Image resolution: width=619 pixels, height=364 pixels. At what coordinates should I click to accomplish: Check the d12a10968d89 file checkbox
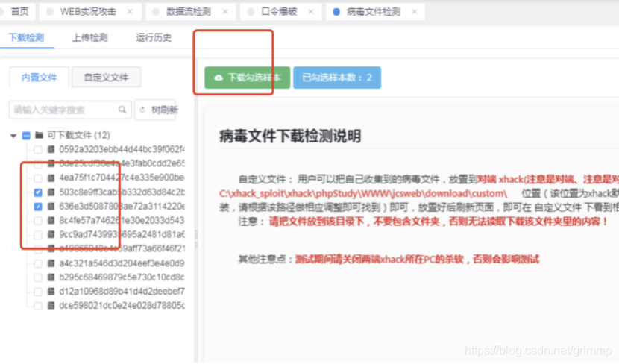coord(38,292)
